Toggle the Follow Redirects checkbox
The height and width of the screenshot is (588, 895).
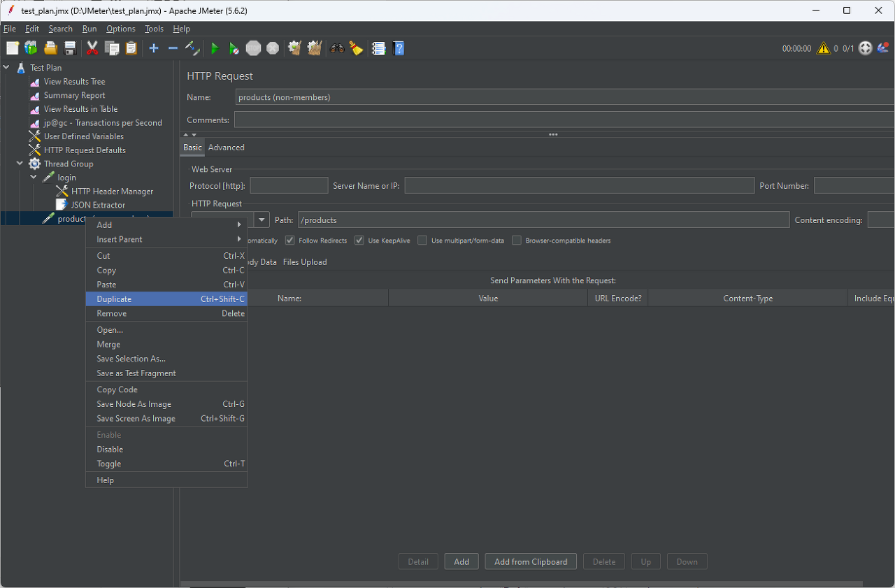coord(290,241)
